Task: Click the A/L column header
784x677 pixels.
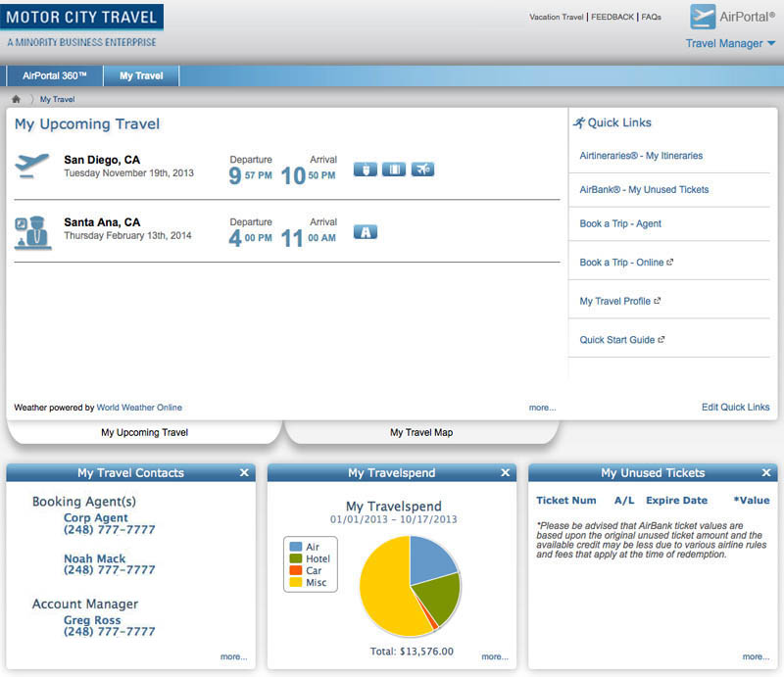Action: [x=624, y=500]
